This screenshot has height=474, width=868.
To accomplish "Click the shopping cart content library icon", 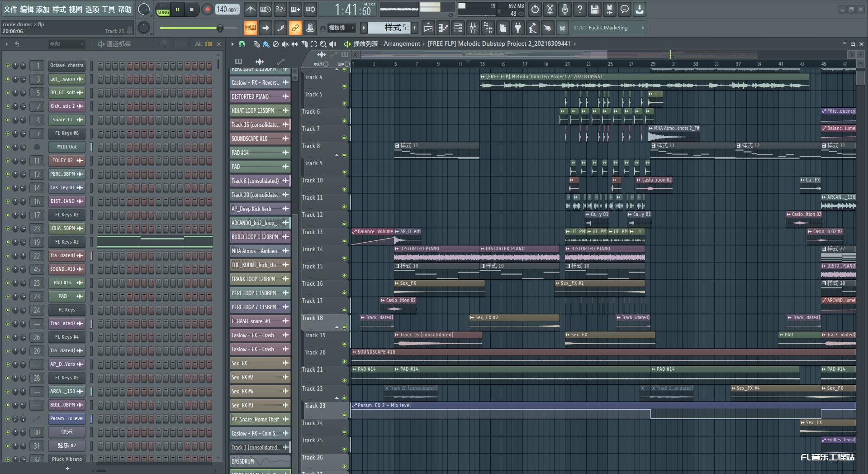I will 562,28.
